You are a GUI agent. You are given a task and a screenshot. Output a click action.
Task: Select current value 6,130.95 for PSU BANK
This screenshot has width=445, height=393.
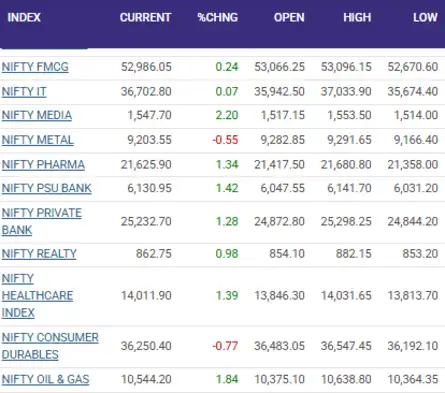[149, 188]
